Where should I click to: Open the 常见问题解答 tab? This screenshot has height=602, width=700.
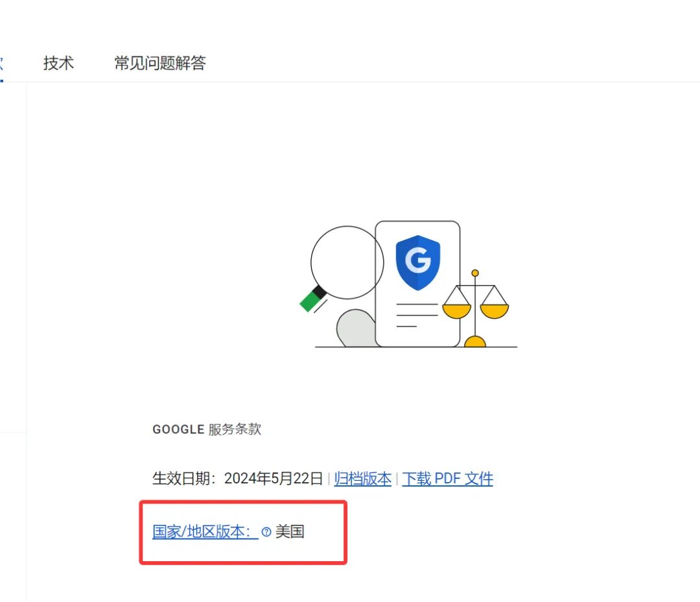(160, 63)
